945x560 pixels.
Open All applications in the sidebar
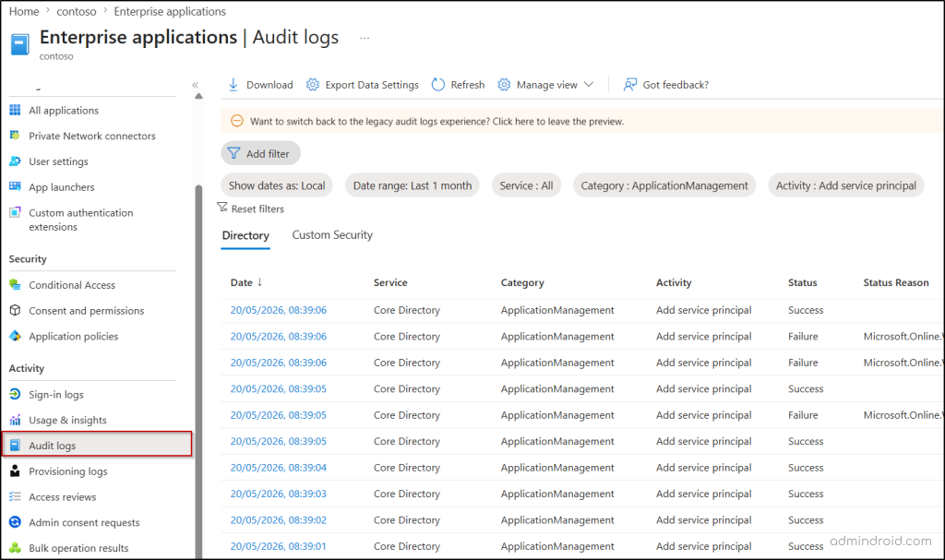64,110
